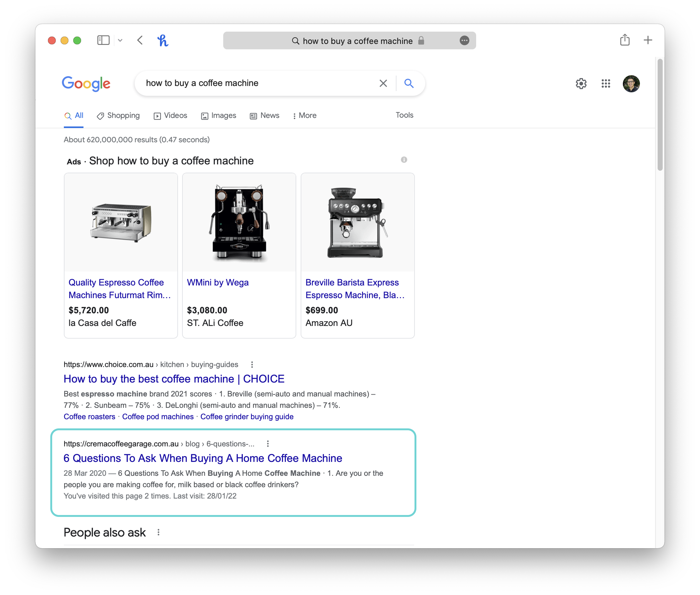Screen dimensions: 700x595
Task: Open the People also ask three-dot menu
Action: coord(158,533)
